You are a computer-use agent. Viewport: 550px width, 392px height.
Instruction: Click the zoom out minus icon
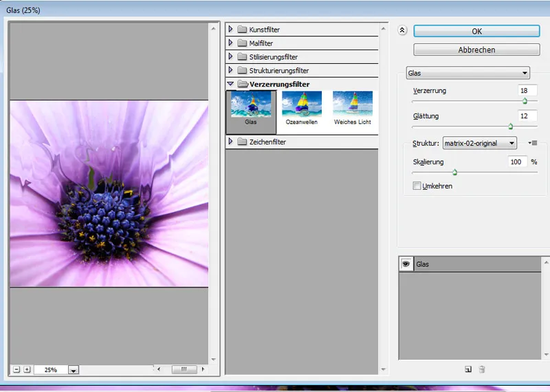(16, 369)
